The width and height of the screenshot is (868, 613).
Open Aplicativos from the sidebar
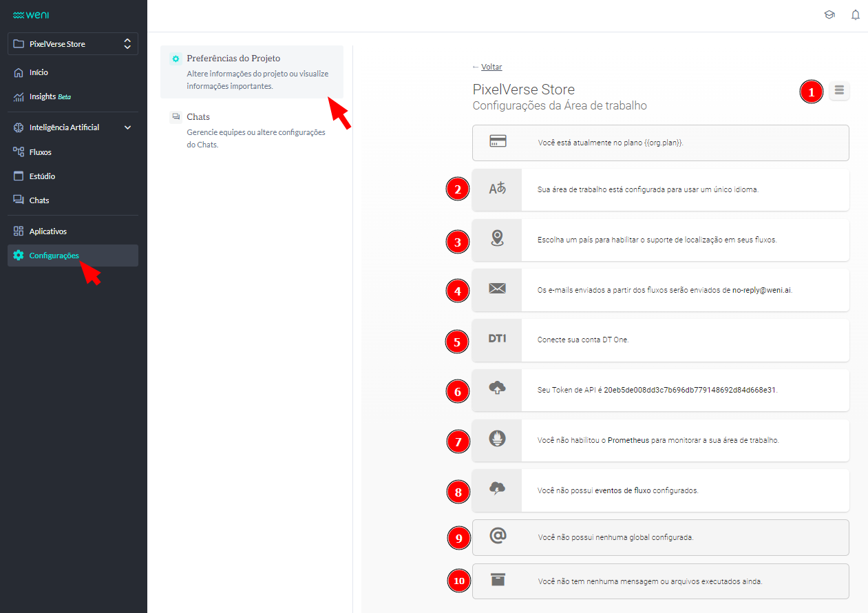click(48, 231)
